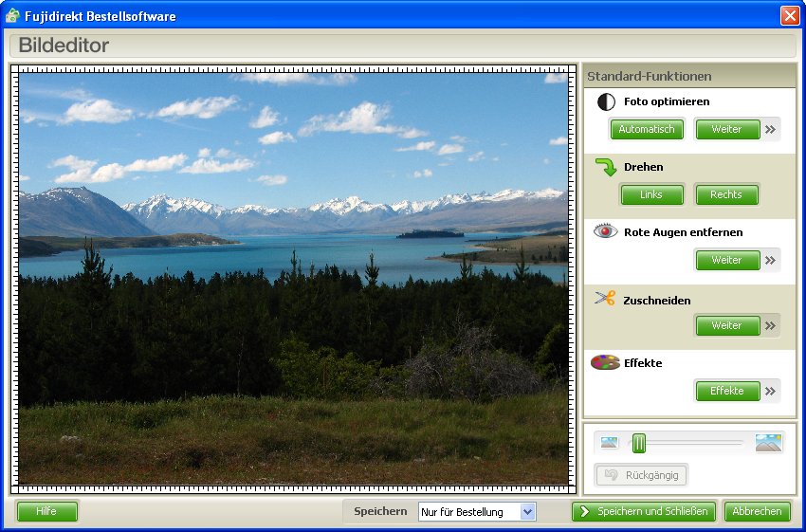Click the zoom slider handle
This screenshot has height=532, width=806.
point(639,443)
